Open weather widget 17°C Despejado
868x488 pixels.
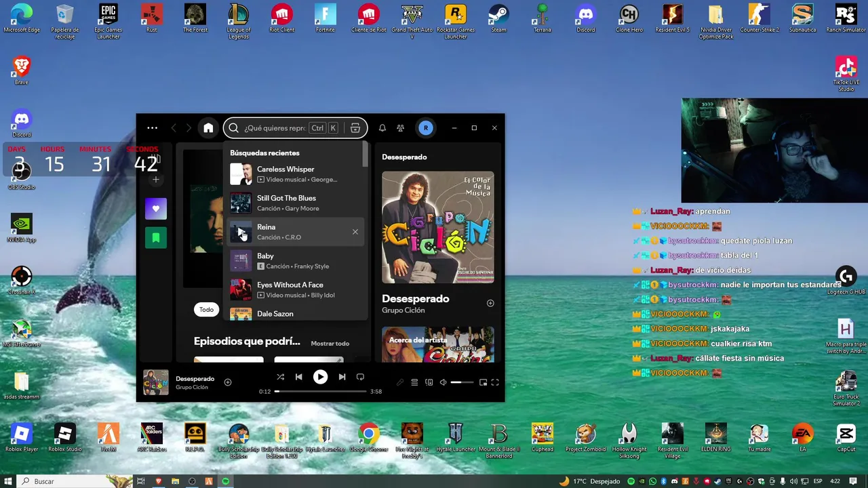click(x=589, y=481)
